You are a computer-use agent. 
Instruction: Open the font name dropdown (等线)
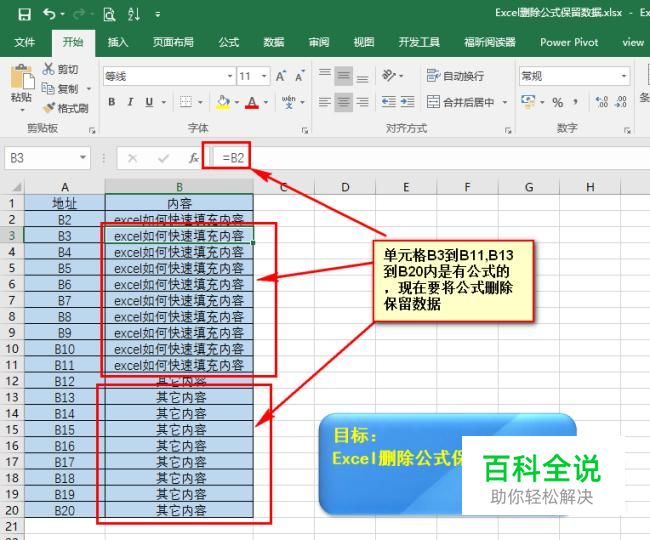(x=230, y=76)
